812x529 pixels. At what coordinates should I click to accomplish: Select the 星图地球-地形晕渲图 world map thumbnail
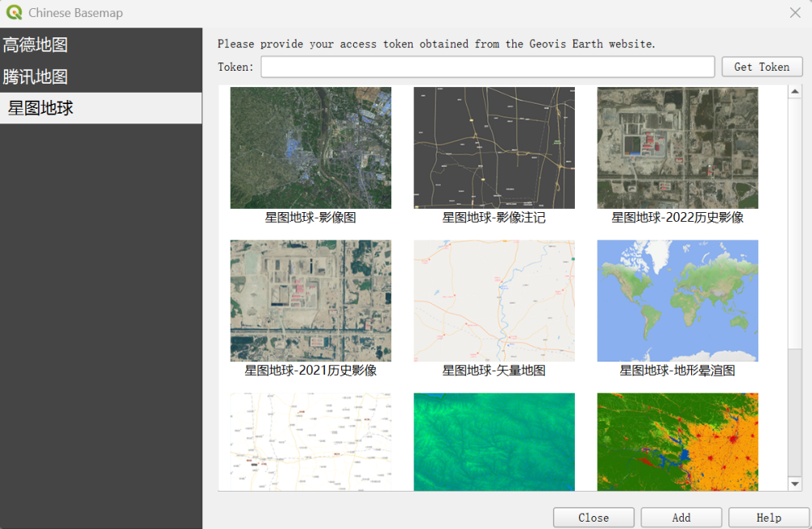[x=677, y=301]
